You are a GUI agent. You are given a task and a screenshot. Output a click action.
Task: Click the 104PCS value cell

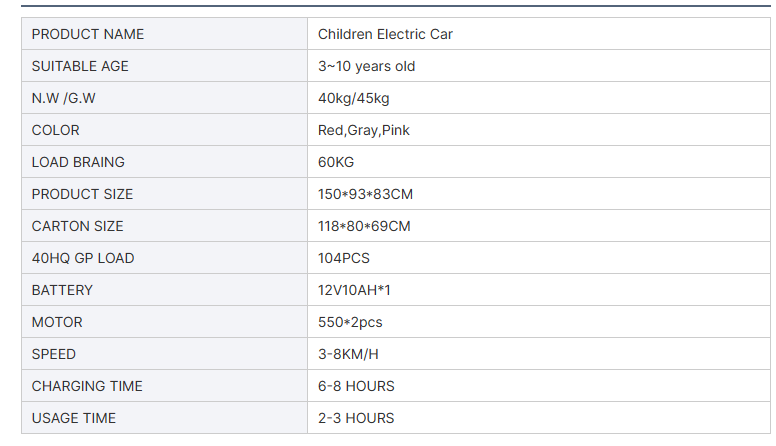click(344, 258)
